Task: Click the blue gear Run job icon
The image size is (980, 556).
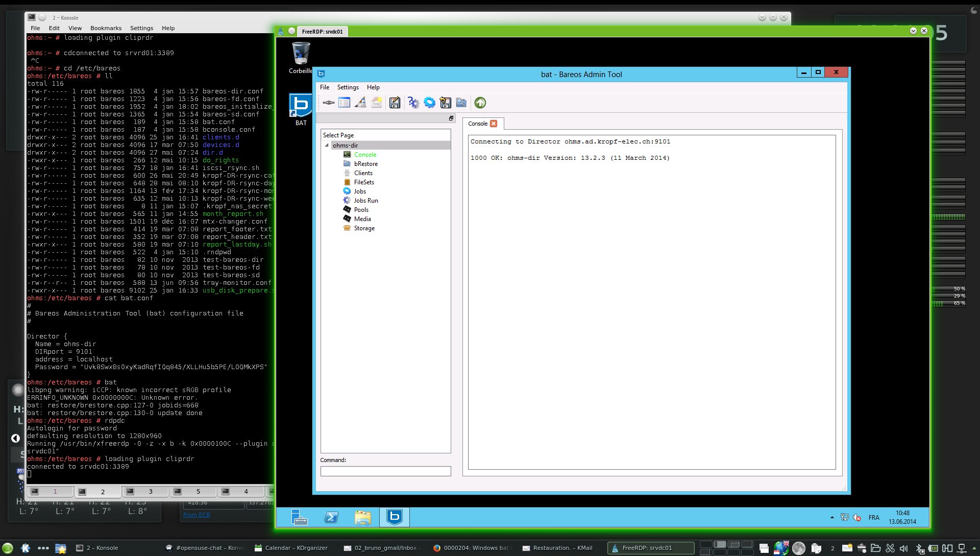Action: [430, 103]
